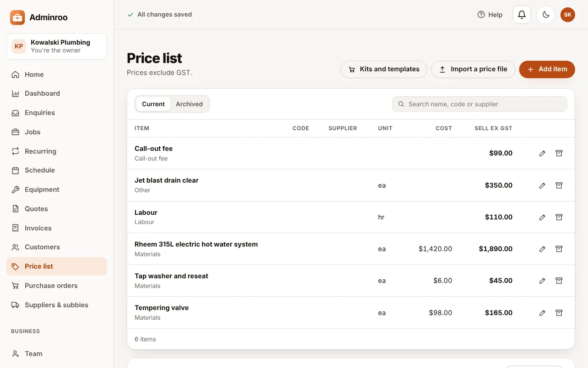Edit the Jet blast drain clear item
The image size is (588, 368).
point(542,185)
